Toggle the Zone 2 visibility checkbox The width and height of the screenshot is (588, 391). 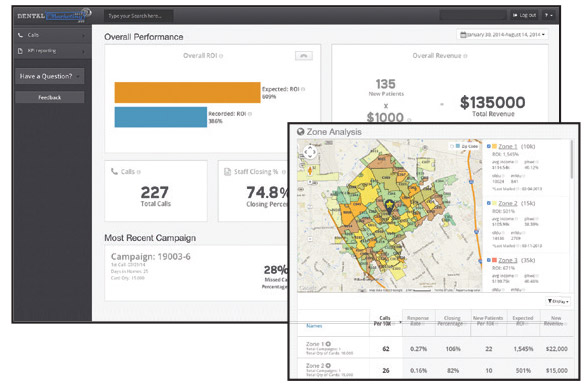(489, 203)
